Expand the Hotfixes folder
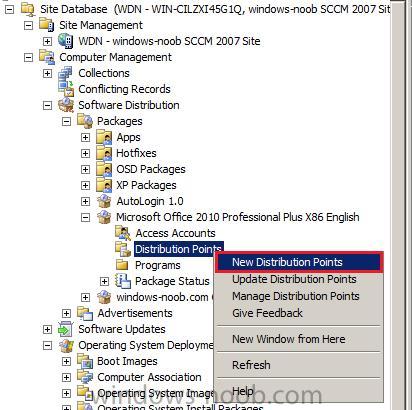The height and width of the screenshot is (410, 412). coord(85,153)
